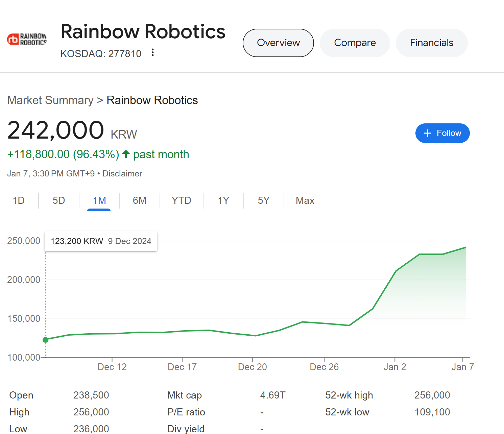Select the Overview tab
Image resolution: width=504 pixels, height=434 pixels.
pyautogui.click(x=278, y=43)
